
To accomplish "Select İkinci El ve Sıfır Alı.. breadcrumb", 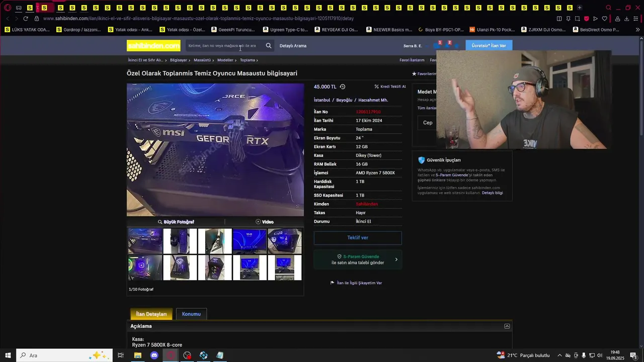I will (145, 60).
